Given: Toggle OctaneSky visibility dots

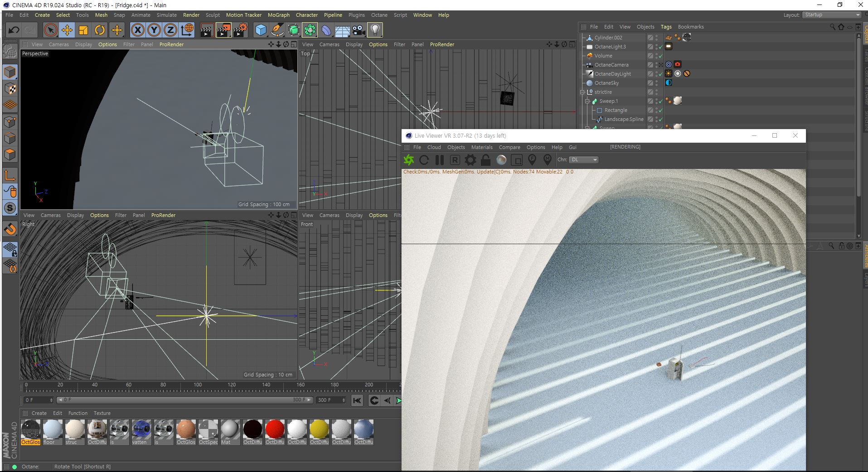Looking at the screenshot, I should (x=656, y=83).
